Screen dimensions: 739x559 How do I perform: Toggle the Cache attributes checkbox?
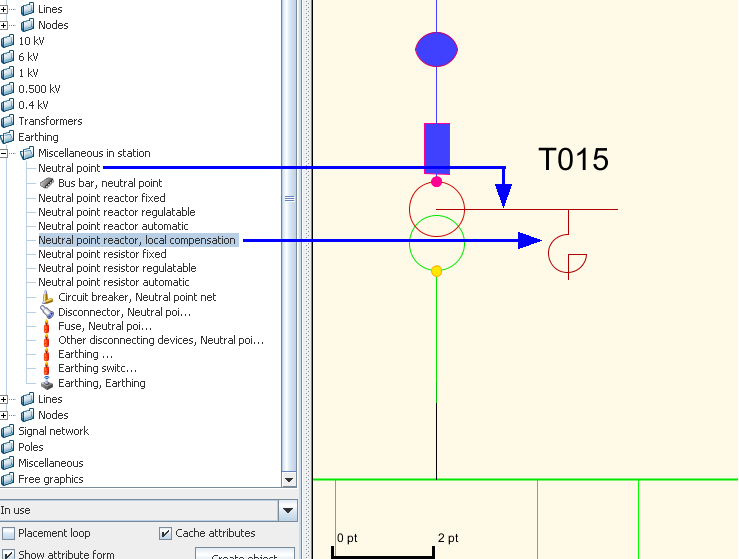165,534
